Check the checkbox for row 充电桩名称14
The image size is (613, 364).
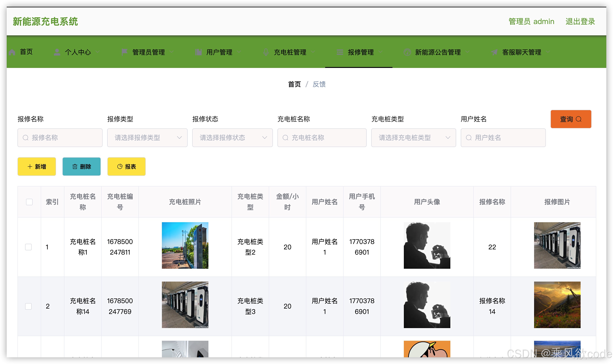28,306
